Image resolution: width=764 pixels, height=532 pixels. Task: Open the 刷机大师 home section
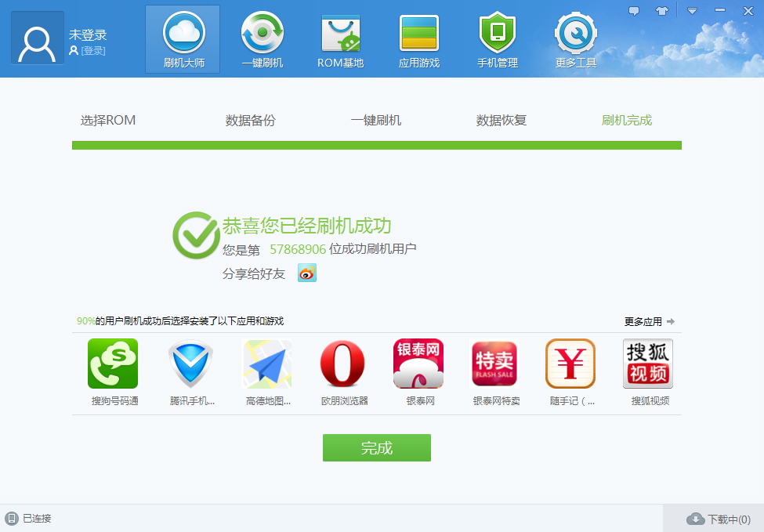tap(182, 38)
